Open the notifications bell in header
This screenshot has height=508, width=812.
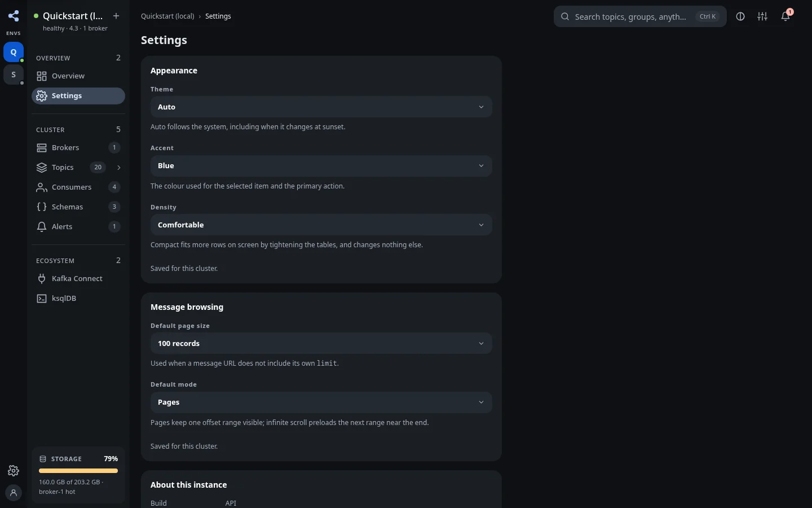coord(785,16)
